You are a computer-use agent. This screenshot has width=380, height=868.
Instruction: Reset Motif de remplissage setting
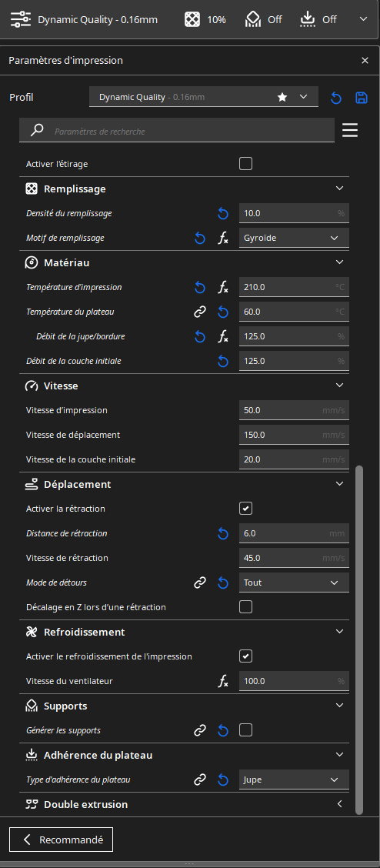(200, 239)
